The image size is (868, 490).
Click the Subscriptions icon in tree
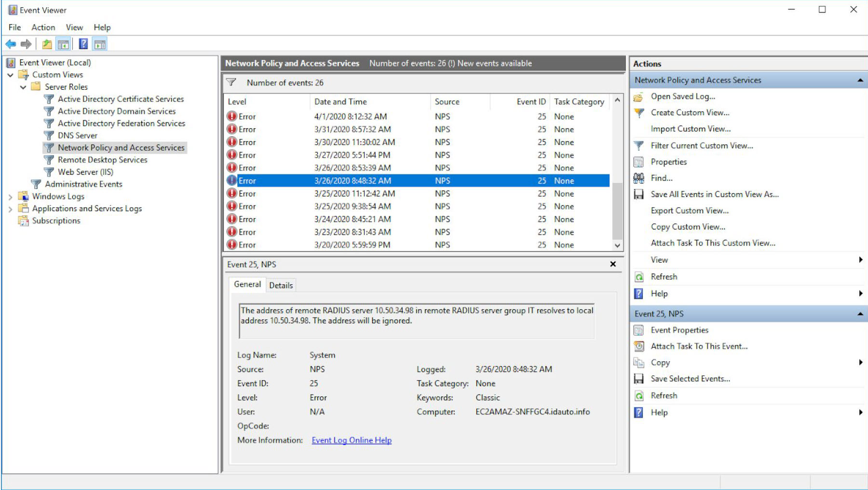[23, 221]
